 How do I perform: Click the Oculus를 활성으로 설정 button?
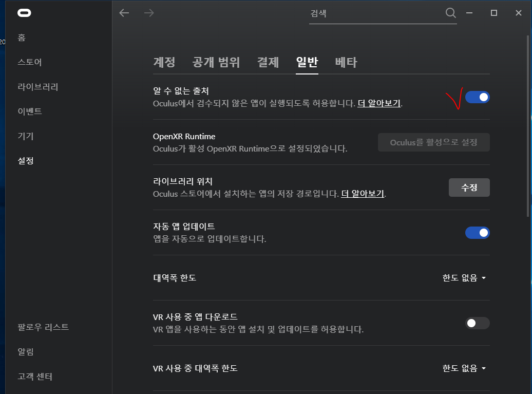click(x=433, y=142)
